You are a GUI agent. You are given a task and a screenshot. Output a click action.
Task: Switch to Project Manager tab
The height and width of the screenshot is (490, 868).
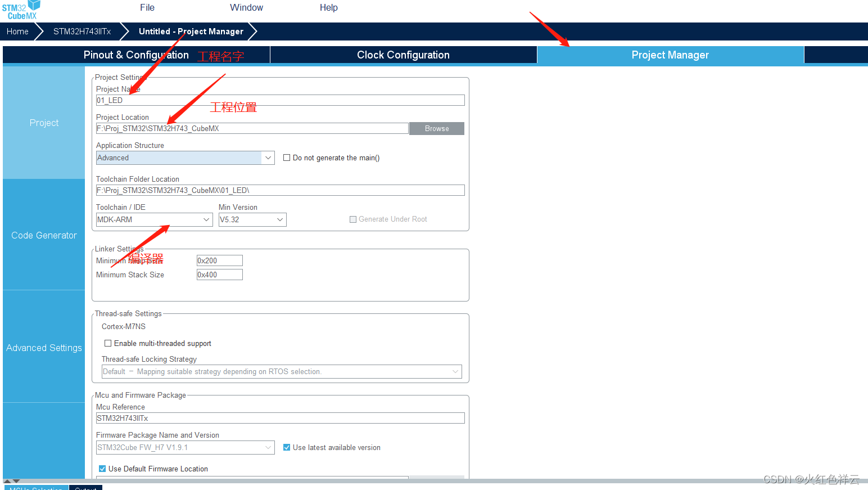tap(670, 55)
